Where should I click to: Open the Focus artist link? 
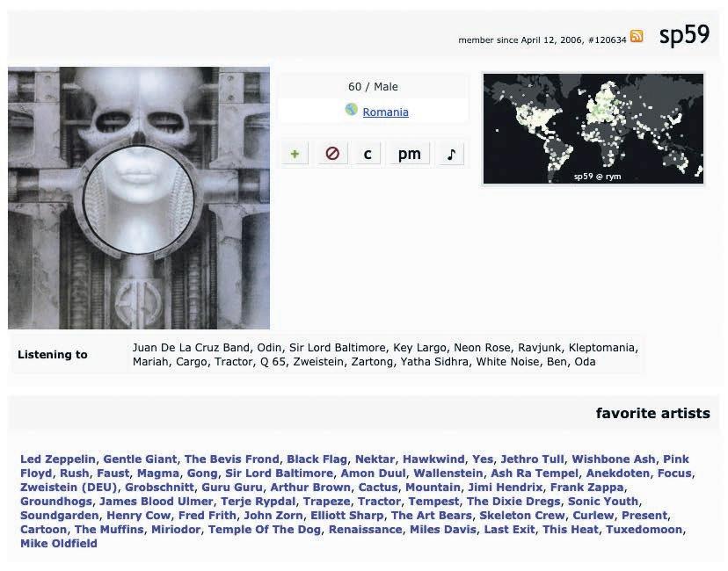[674, 473]
